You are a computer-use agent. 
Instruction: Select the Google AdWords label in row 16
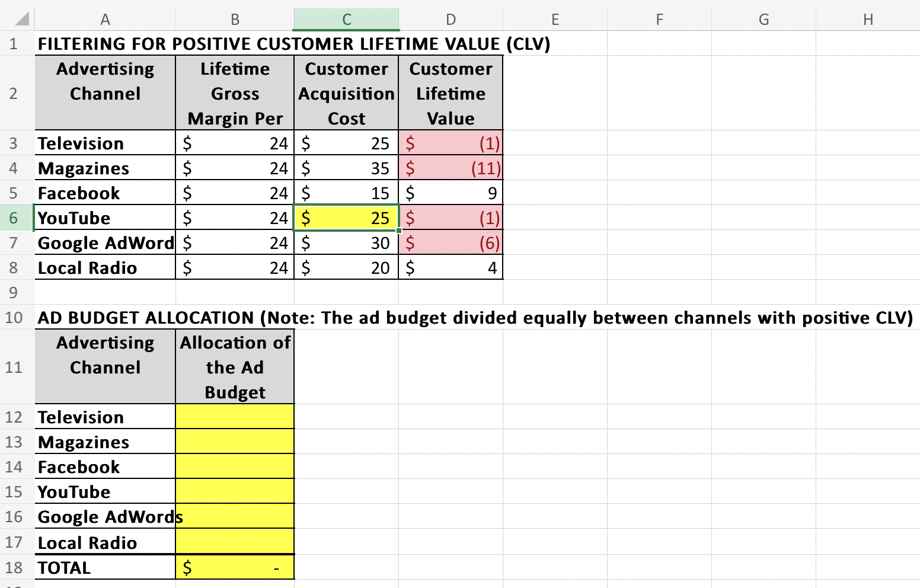pos(105,516)
